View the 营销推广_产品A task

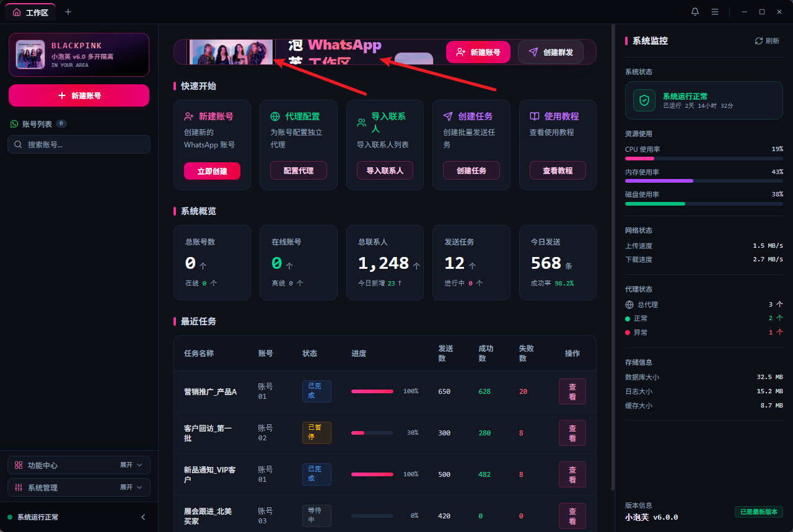pos(572,391)
